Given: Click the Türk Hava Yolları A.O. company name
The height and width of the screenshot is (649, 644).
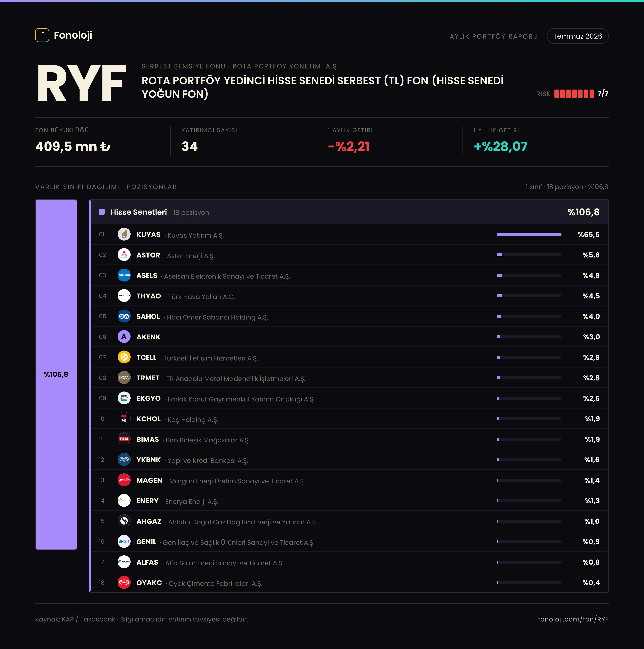Looking at the screenshot, I should [201, 297].
